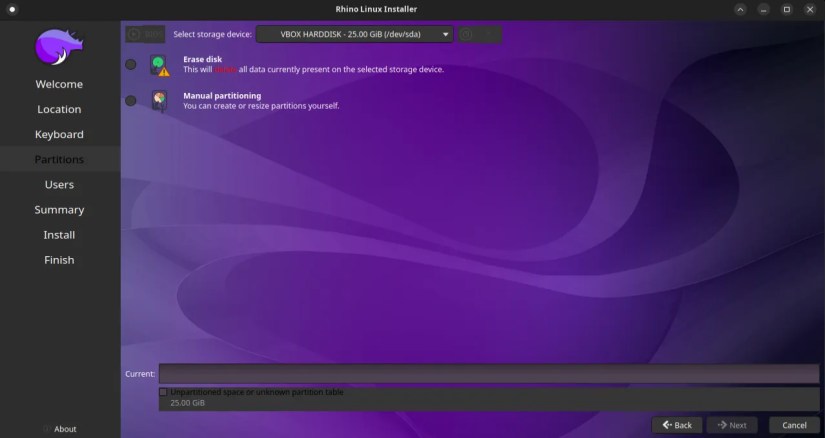Go to the Keyboard step
The height and width of the screenshot is (438, 825).
pos(59,134)
